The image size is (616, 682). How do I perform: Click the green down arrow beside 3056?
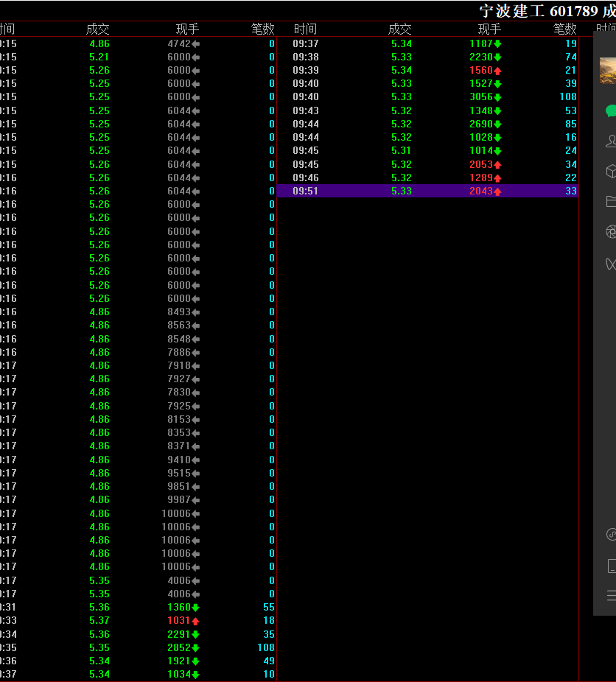497,97
